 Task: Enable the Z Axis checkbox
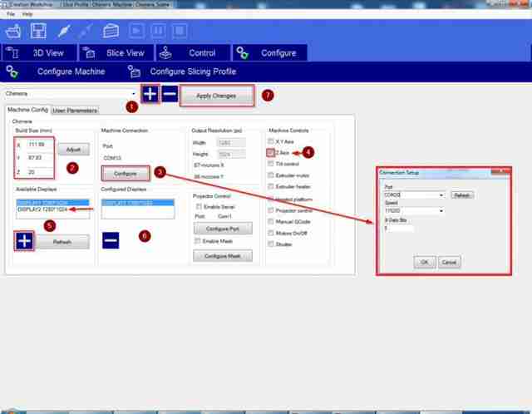[x=270, y=153]
